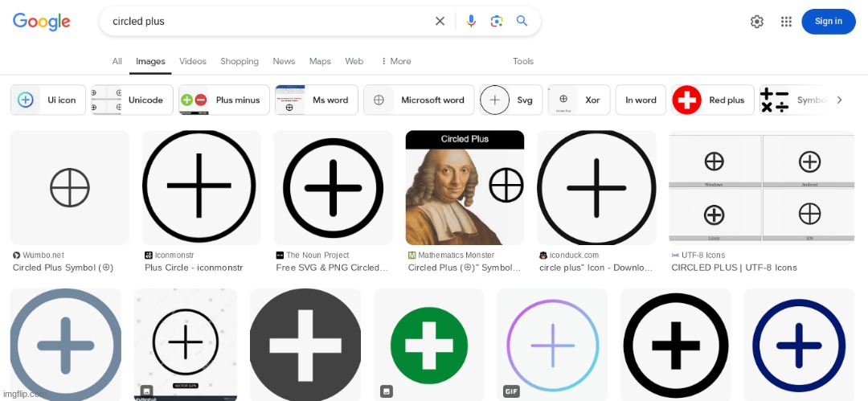Open the gradient purple-blue plus GIF image
The width and height of the screenshot is (868, 401).
coord(552,345)
